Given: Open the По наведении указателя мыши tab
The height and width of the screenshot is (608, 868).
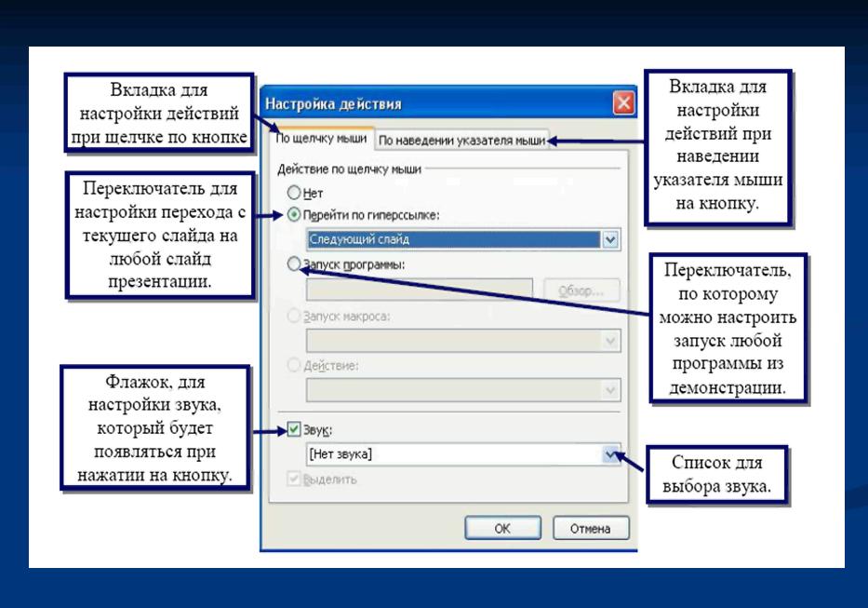Looking at the screenshot, I should coord(461,140).
